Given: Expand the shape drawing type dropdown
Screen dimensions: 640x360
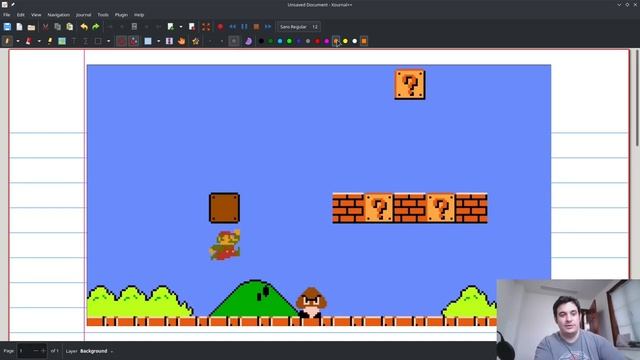Looking at the screenshot, I should pyautogui.click(x=108, y=41).
